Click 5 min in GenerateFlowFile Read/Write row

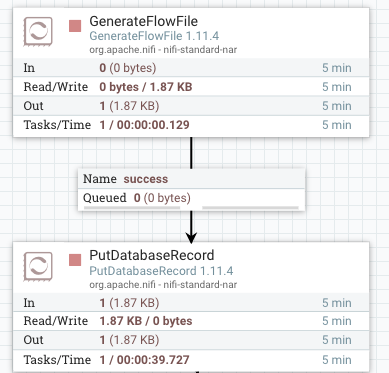[x=337, y=87]
